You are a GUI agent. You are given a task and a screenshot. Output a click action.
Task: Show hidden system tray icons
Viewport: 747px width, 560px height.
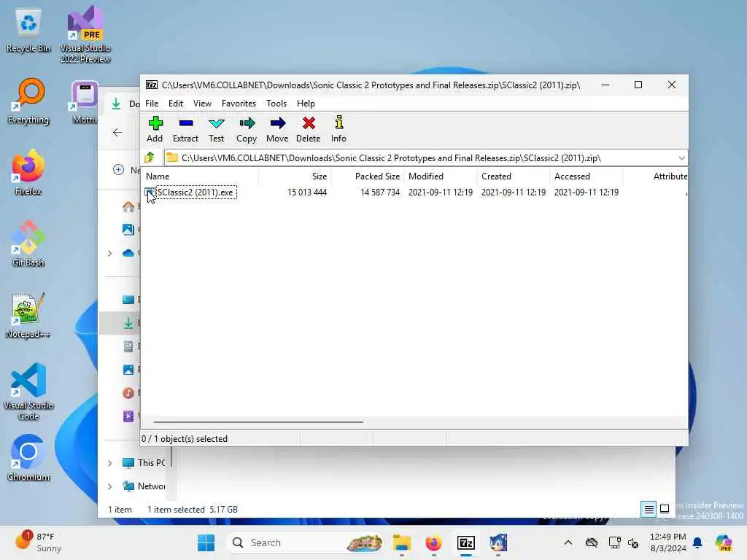pos(568,542)
